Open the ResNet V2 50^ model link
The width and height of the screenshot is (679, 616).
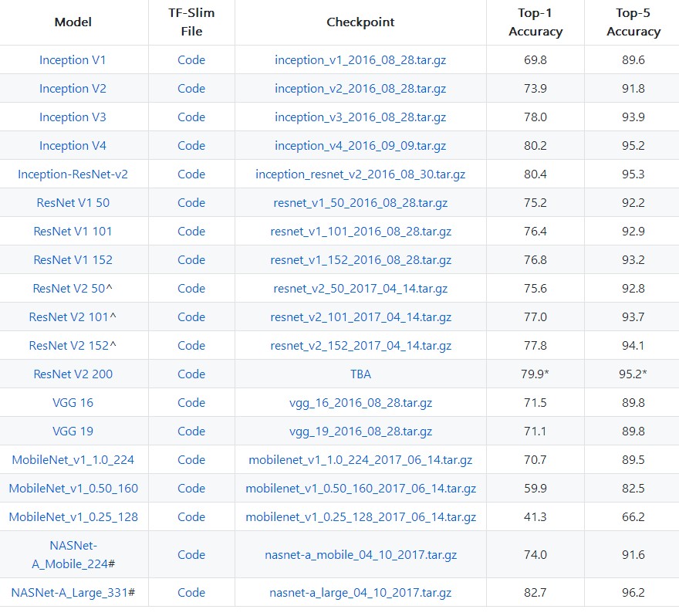[x=73, y=289]
